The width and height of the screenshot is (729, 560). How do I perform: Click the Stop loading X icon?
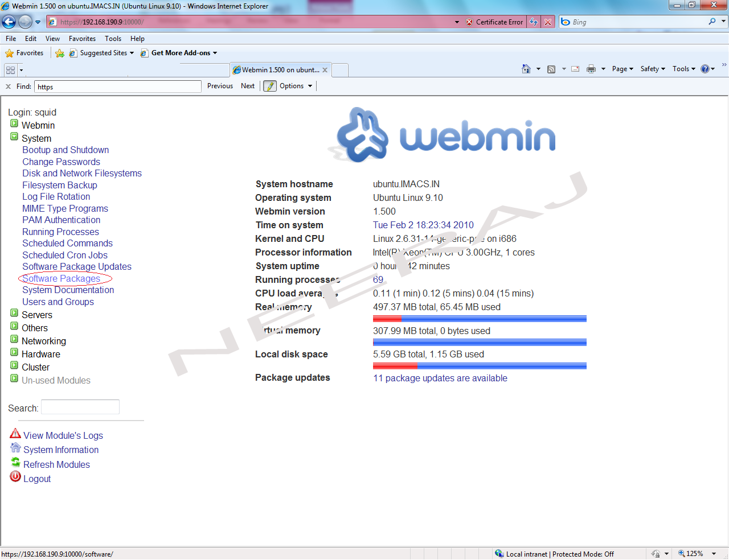tap(548, 22)
